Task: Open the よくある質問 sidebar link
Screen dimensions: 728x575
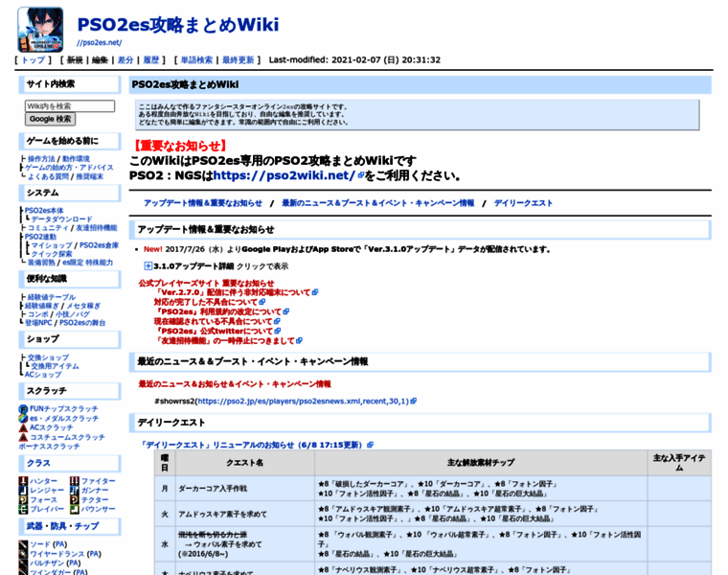Action: (x=48, y=176)
